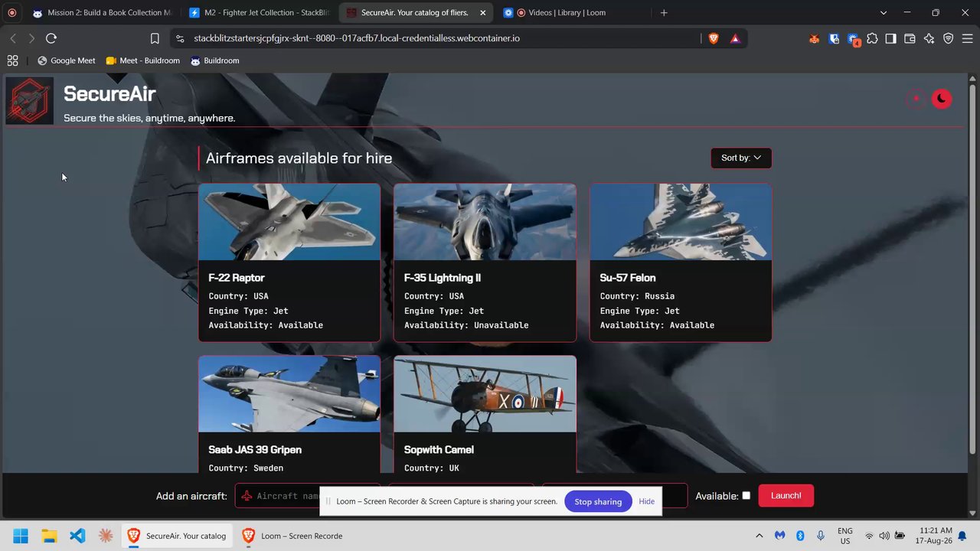This screenshot has width=980, height=551.
Task: Switch to Mission 2 Book Collection tab
Action: coord(102,13)
